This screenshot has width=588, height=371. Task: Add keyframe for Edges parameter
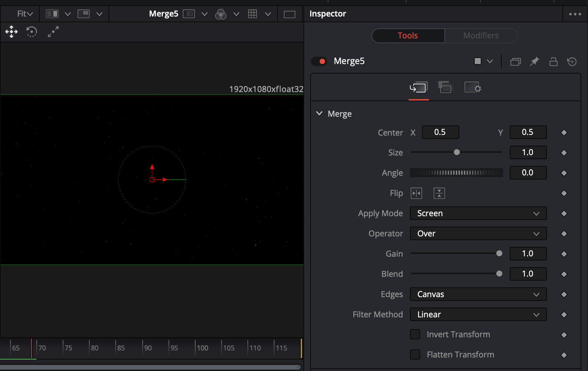point(564,294)
